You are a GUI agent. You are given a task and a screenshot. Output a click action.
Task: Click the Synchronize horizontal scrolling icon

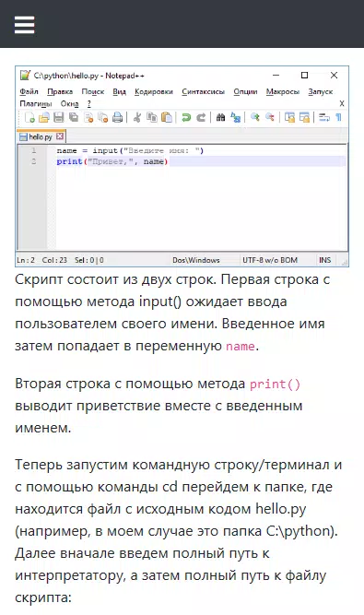(304, 117)
